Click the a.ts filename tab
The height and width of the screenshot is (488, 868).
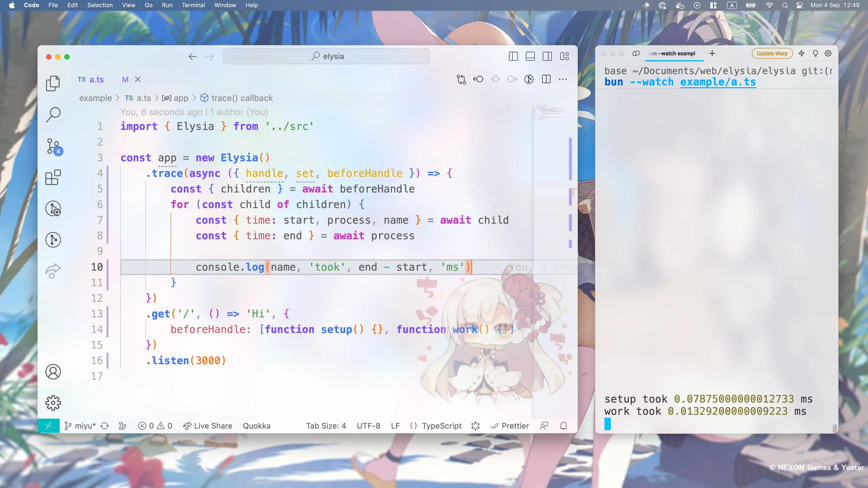click(95, 79)
